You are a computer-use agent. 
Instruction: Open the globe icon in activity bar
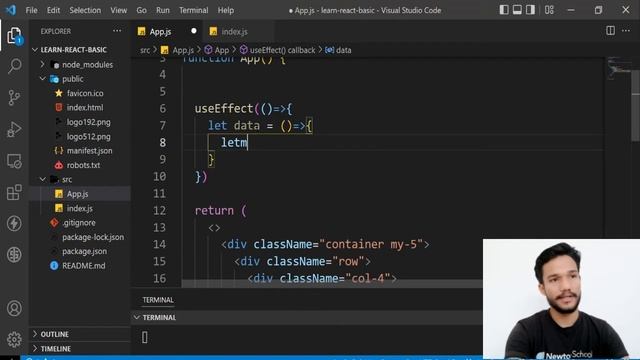(14, 255)
